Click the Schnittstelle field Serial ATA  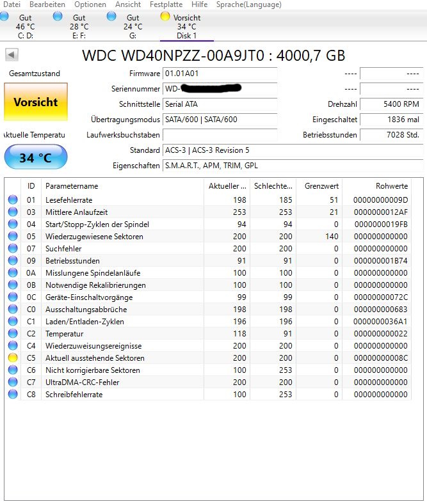pyautogui.click(x=220, y=104)
